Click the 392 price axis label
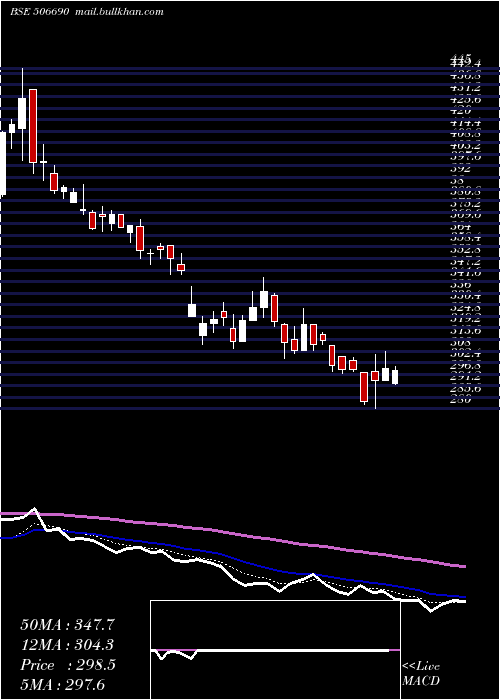This screenshot has height=700, width=500. click(461, 169)
